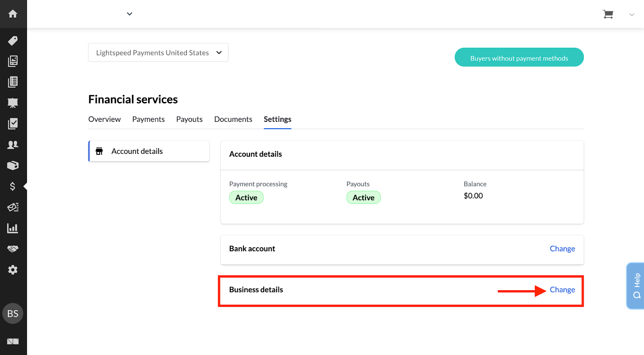
Task: Select Account details in side menu
Action: pos(149,151)
